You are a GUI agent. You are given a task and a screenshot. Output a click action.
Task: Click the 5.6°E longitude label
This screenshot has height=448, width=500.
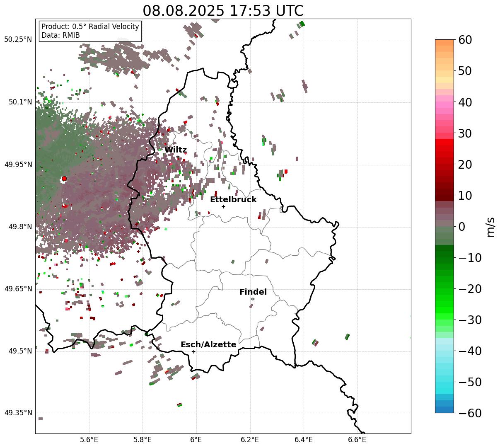point(89,439)
